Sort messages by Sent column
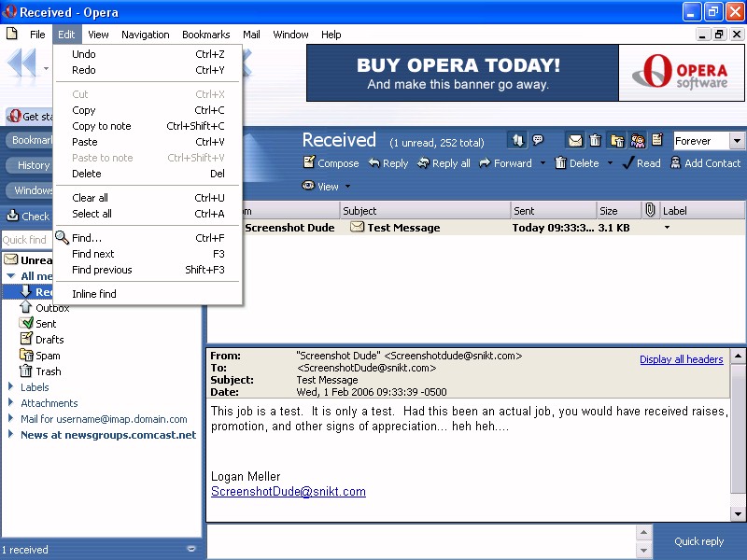 (x=553, y=211)
